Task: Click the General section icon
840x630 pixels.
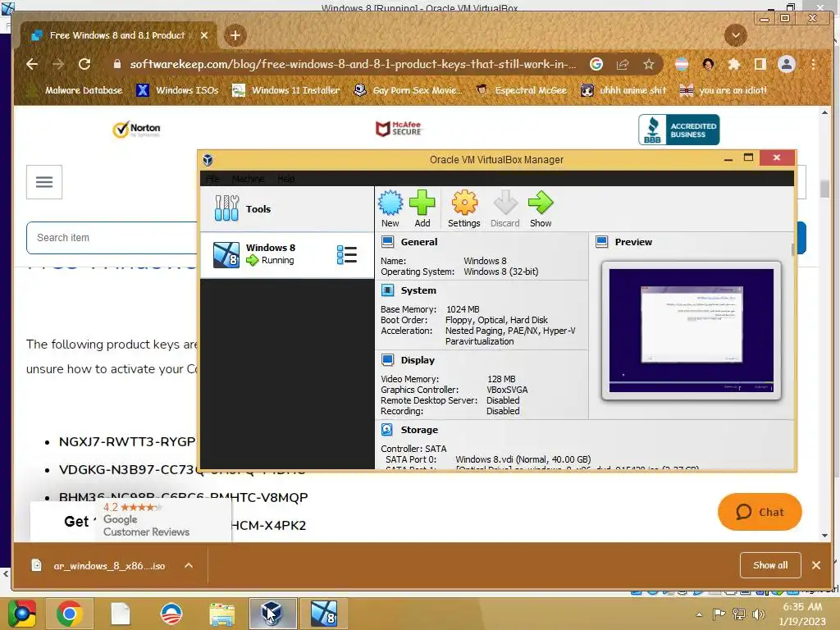Action: pyautogui.click(x=387, y=242)
